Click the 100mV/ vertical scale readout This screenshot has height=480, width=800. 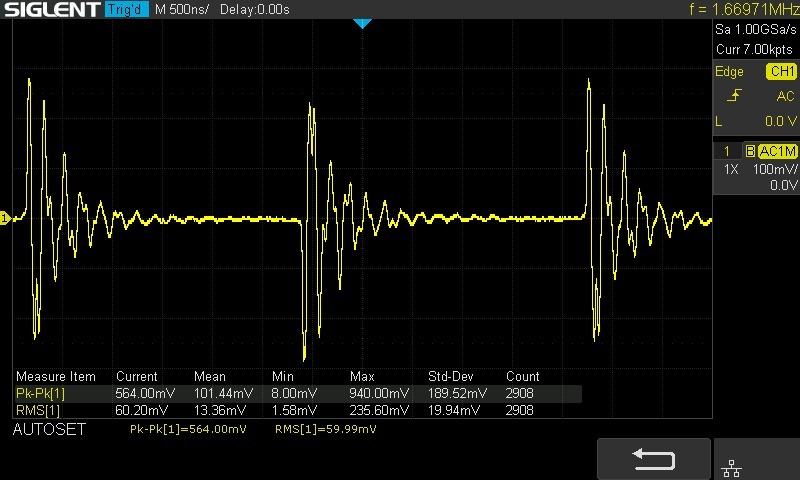[x=775, y=169]
